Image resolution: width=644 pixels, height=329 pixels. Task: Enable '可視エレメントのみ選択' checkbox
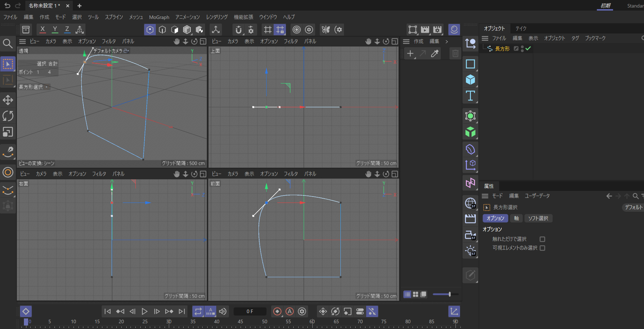tap(542, 248)
